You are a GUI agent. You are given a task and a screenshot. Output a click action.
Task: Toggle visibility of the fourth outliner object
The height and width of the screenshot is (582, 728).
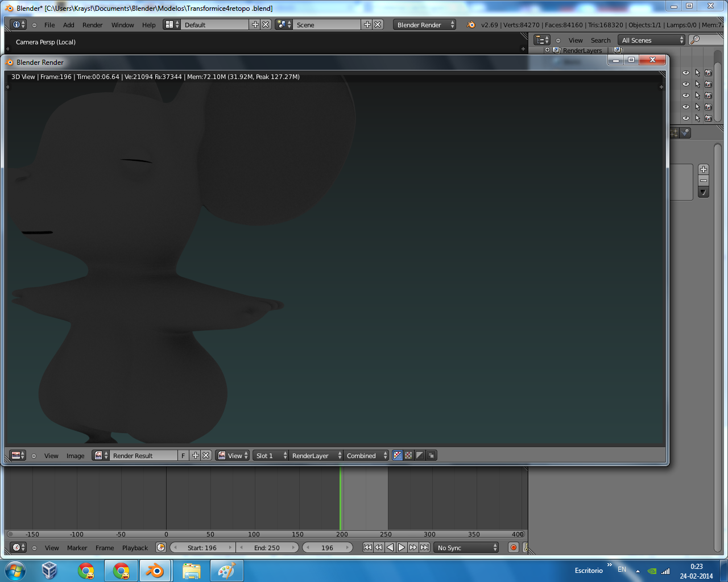686,107
